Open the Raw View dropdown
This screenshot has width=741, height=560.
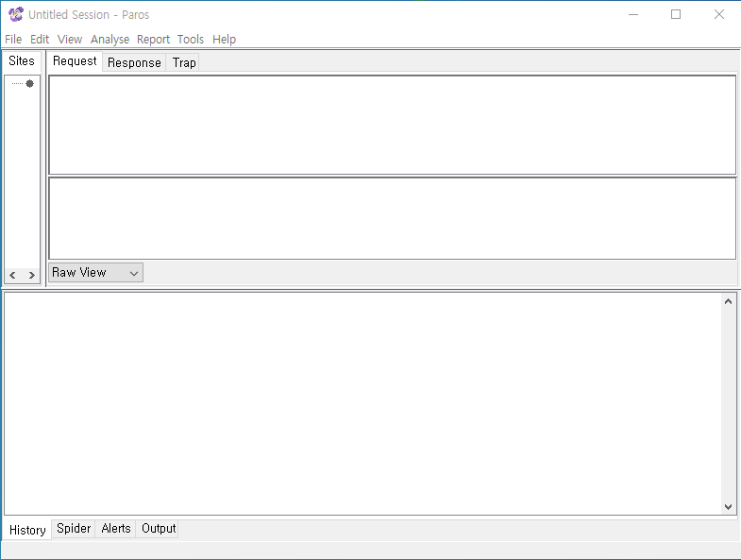95,273
